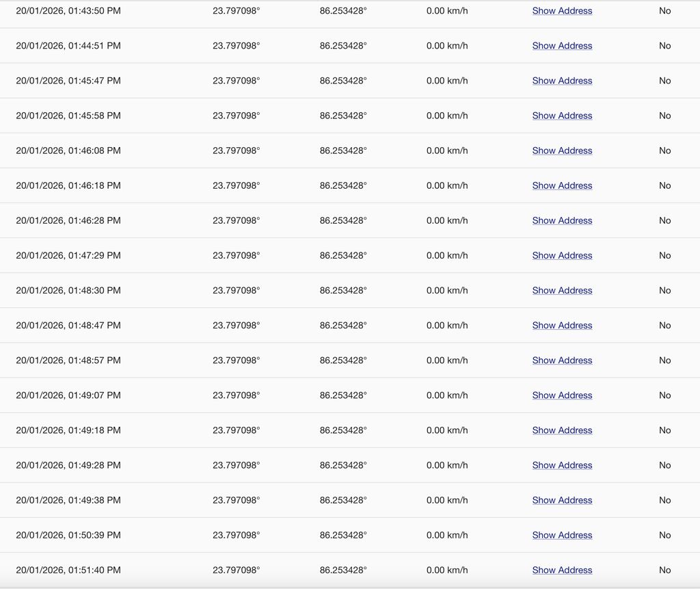700x589 pixels.
Task: Click Show Address in the last visible row
Action: (562, 570)
